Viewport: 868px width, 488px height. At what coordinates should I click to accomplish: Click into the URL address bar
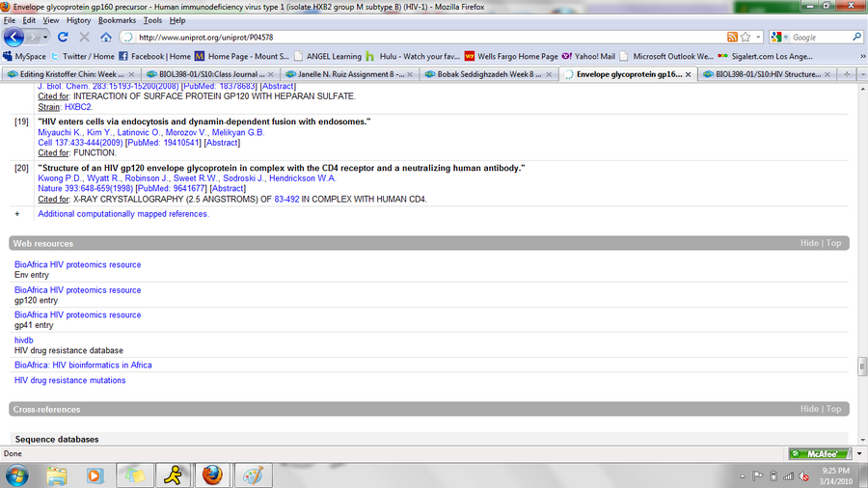424,37
